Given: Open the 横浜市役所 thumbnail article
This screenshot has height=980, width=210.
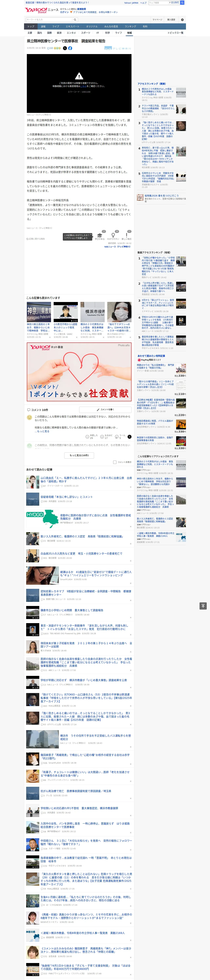Looking at the screenshot, I should click(x=93, y=312).
